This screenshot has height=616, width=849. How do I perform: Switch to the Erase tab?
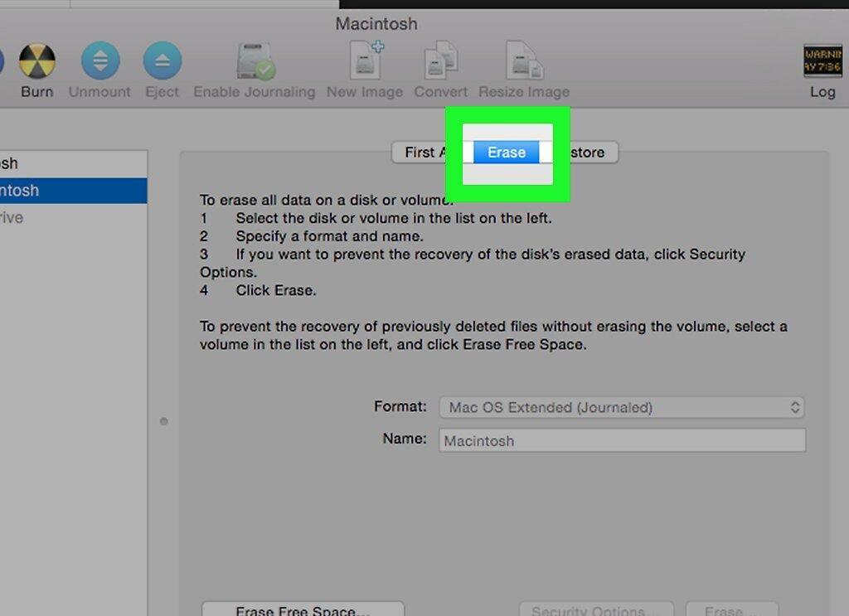[x=507, y=153]
